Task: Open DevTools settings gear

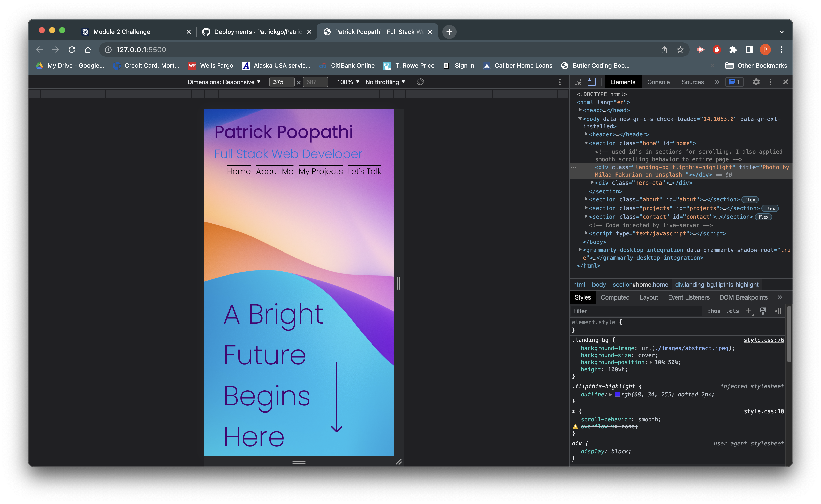Action: [x=756, y=82]
